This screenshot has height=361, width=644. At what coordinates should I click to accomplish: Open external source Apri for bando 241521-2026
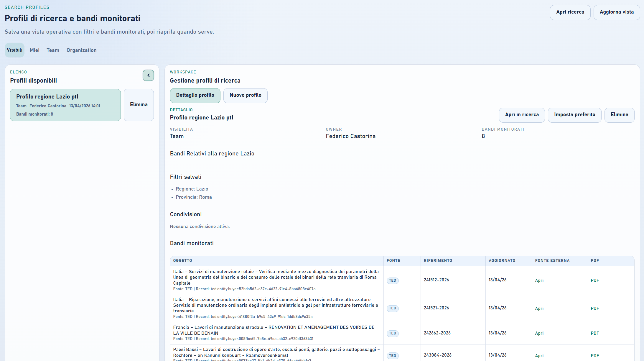539,308
